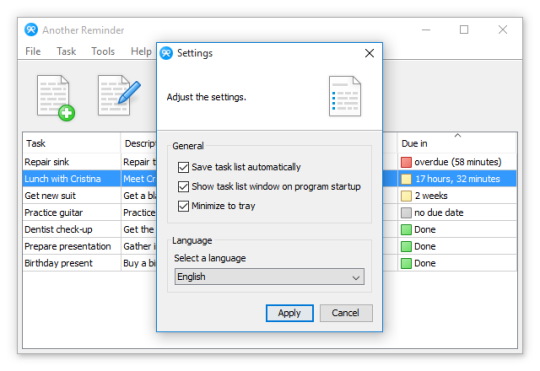Screen dimensions: 540x371
Task: Select the Birthday present task
Action: click(58, 263)
